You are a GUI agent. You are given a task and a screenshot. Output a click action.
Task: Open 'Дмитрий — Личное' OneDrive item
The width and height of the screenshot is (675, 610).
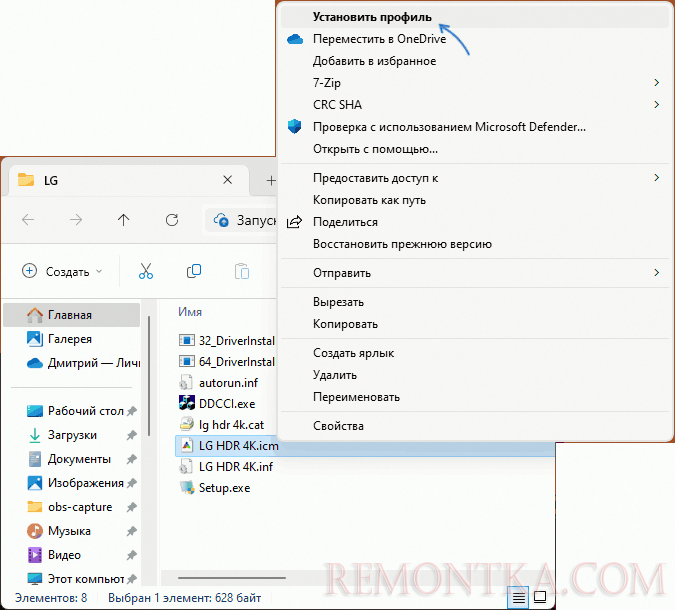click(71, 363)
